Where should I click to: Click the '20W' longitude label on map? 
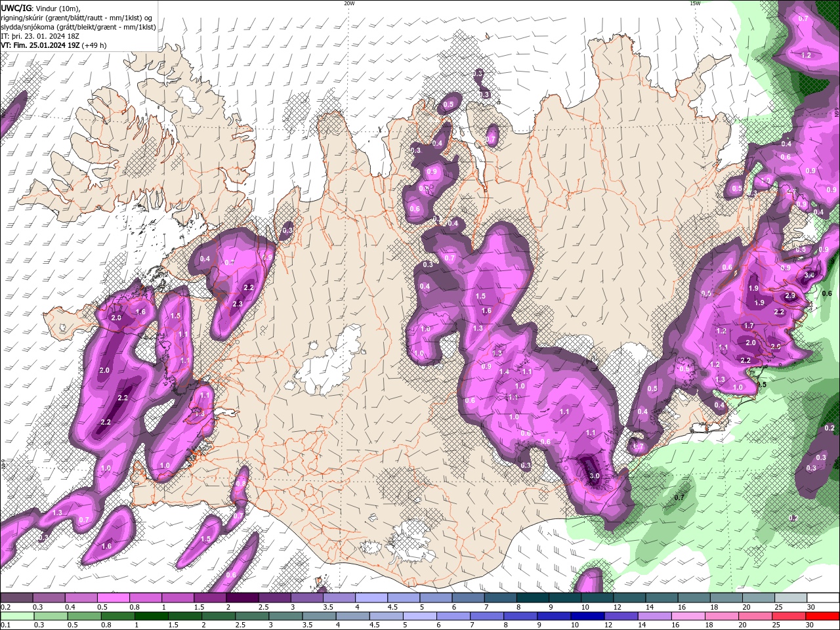[x=349, y=3]
